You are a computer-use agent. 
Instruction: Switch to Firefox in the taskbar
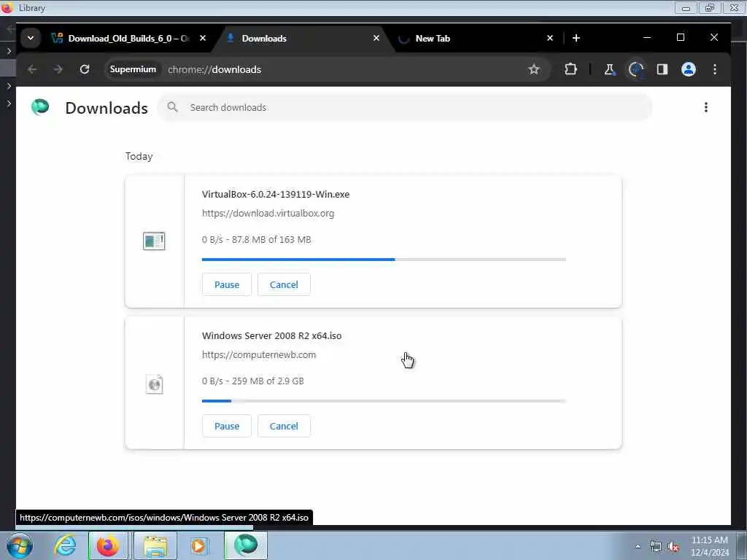[x=108, y=545]
